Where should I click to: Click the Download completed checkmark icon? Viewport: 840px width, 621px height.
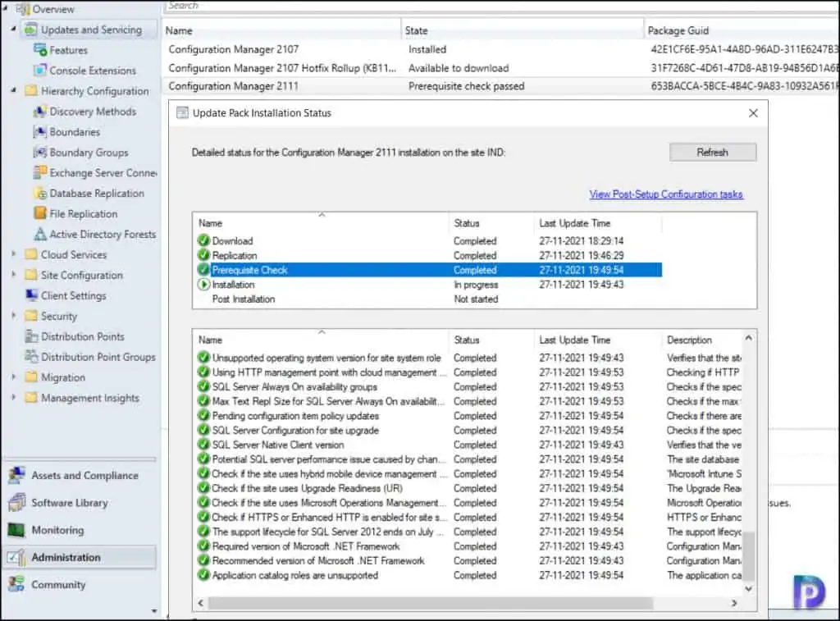tap(203, 240)
